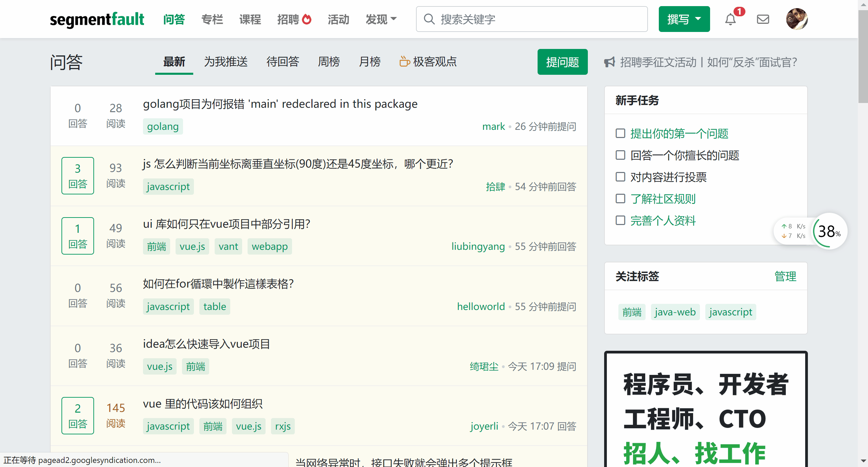Open 招聘 in top navigation
Viewport: 868px width, 467px height.
click(x=288, y=19)
